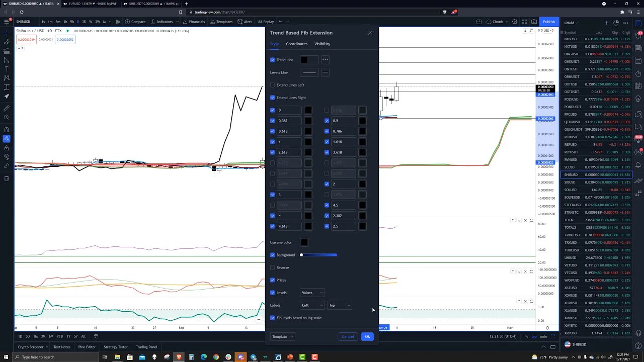Open the Labels Left alignment dropdown

312,305
